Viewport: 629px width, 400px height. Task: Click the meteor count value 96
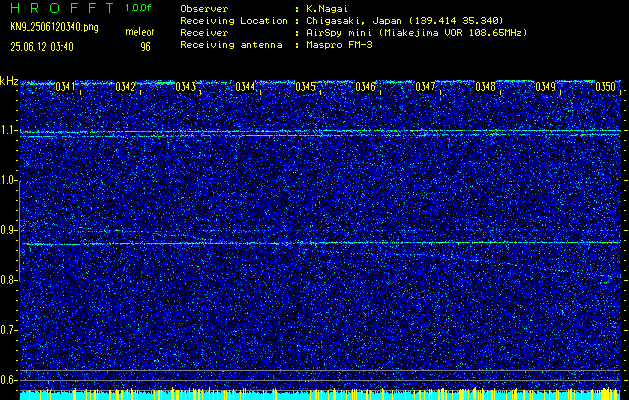click(x=145, y=47)
